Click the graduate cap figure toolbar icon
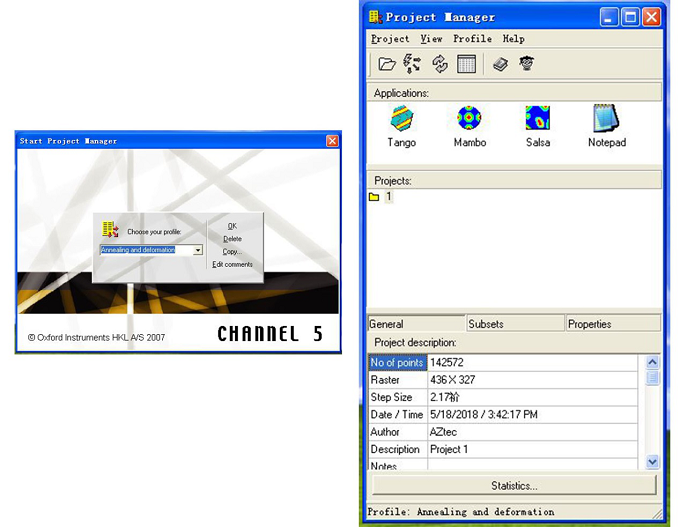The height and width of the screenshot is (527, 680). pos(526,64)
